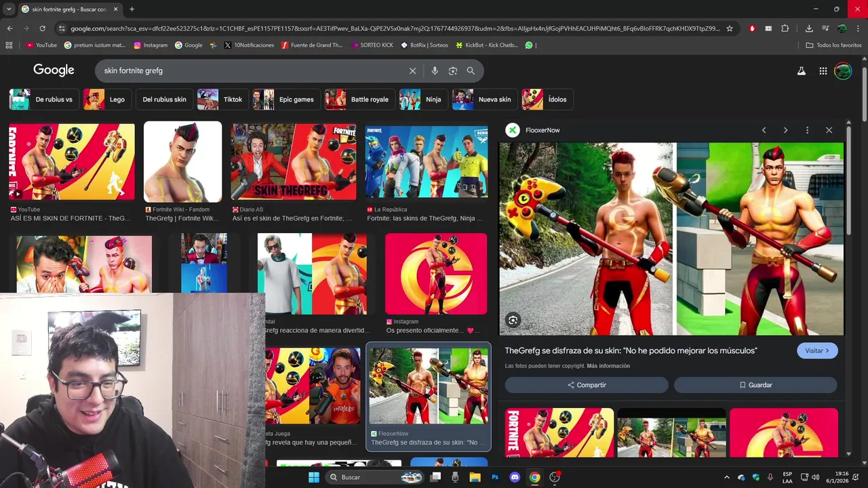Open the Fortnite Wiki Fandom result thumbnail
Screen dimensions: 868x488
click(x=182, y=162)
